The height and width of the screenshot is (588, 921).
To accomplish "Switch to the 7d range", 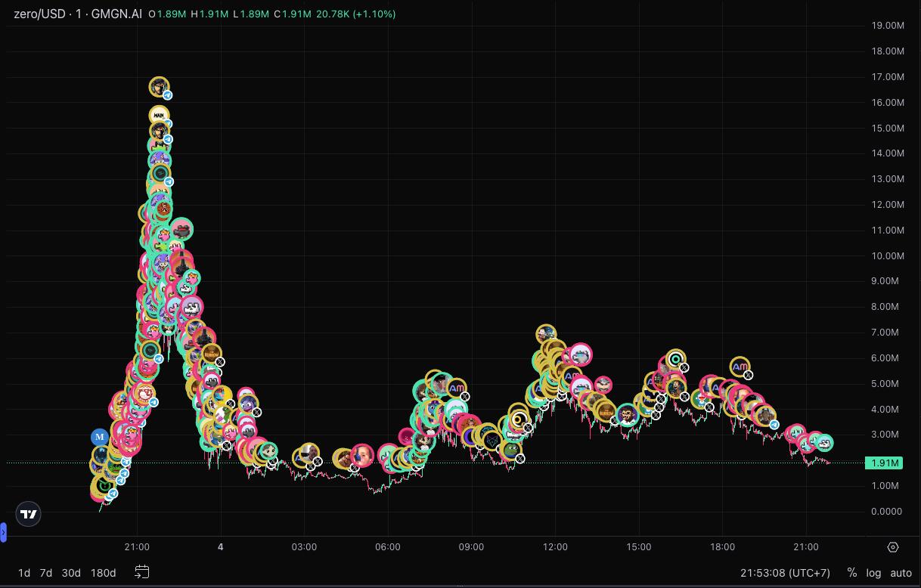I will tap(46, 572).
